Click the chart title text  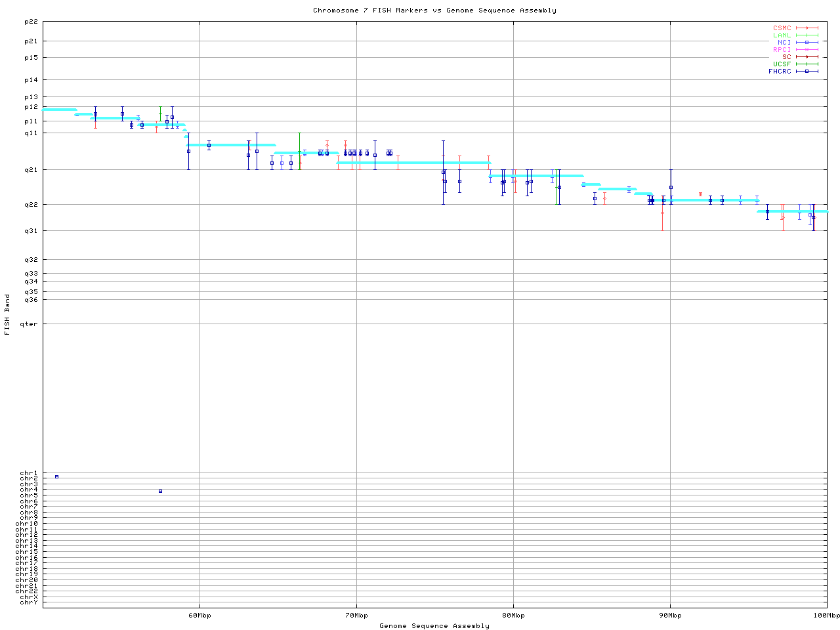(x=434, y=10)
